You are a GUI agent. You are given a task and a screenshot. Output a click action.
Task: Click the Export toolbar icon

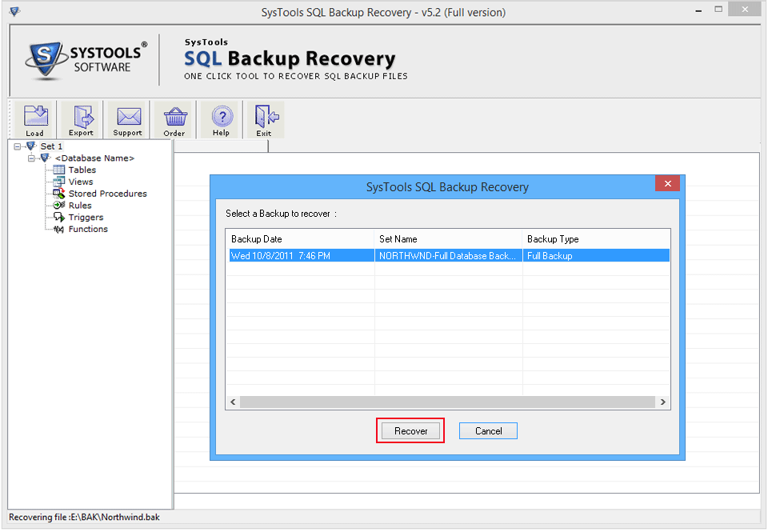(x=81, y=119)
